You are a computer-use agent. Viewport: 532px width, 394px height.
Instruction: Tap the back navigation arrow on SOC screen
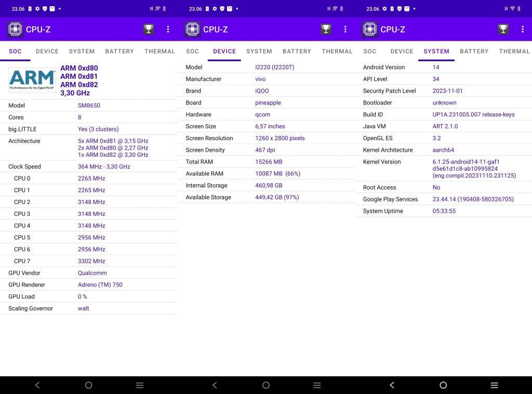click(x=37, y=385)
